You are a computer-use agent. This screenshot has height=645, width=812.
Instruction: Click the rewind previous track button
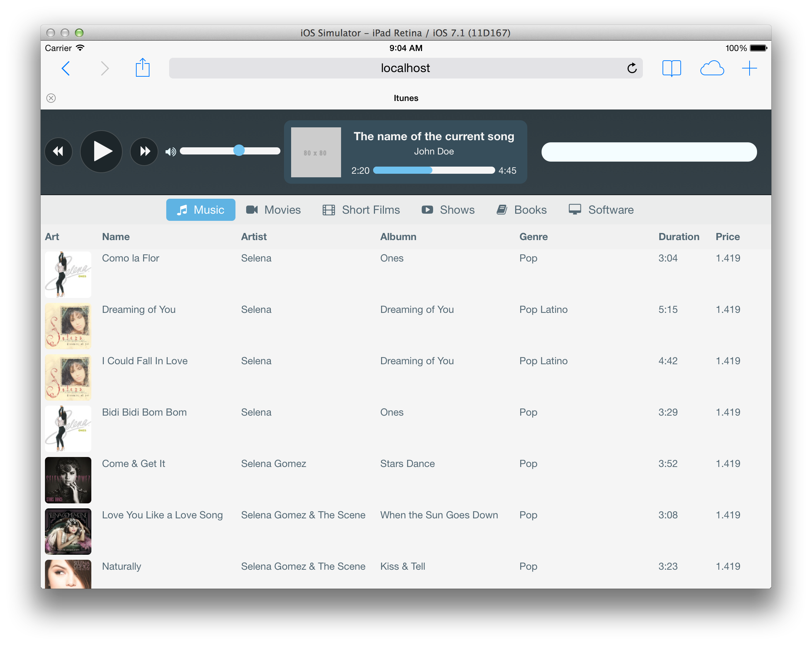click(59, 151)
